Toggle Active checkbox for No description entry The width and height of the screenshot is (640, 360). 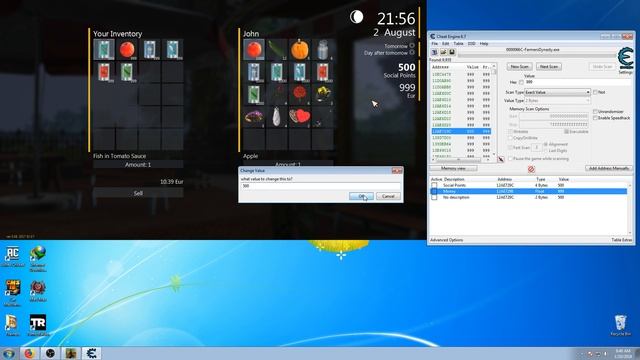pyautogui.click(x=434, y=198)
